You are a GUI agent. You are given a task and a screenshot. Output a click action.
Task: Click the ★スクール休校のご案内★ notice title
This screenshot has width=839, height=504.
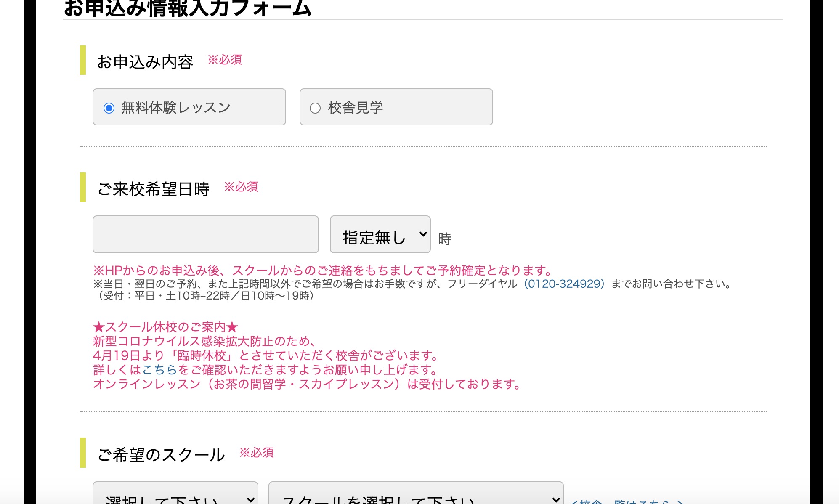point(165,327)
